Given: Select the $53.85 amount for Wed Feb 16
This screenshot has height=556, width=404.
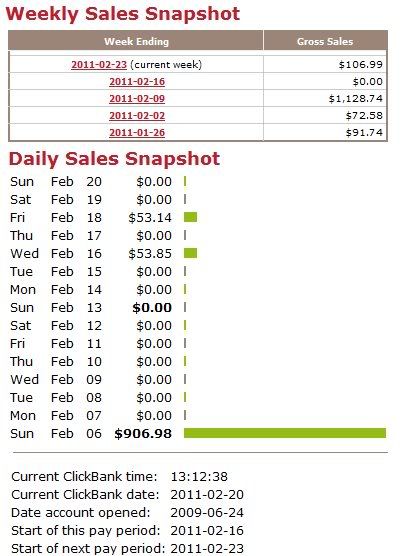Looking at the screenshot, I should pos(150,254).
